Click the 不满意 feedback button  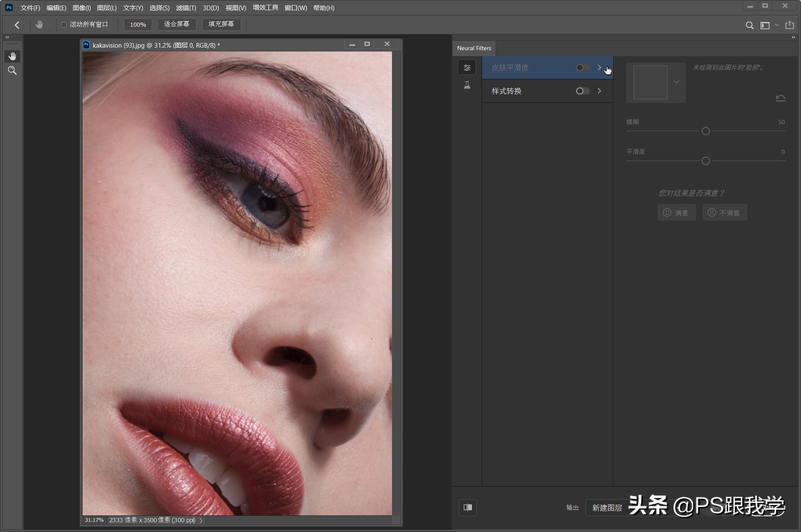click(724, 212)
